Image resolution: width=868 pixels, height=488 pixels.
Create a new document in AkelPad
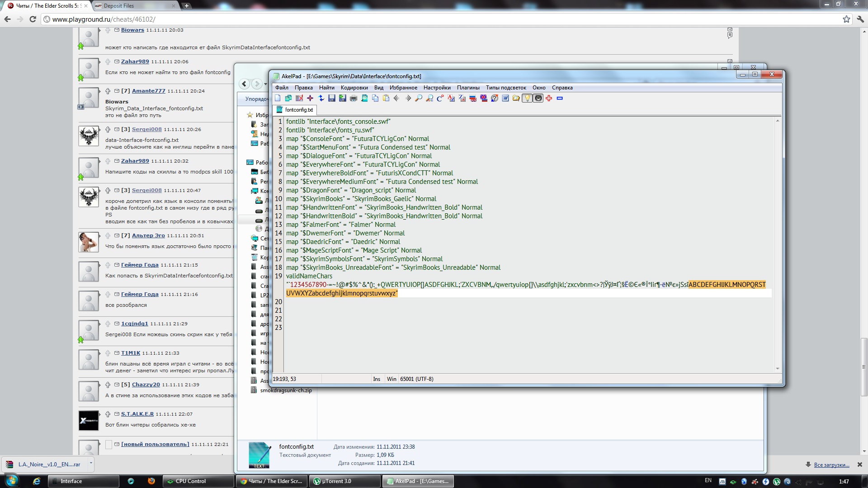click(278, 98)
